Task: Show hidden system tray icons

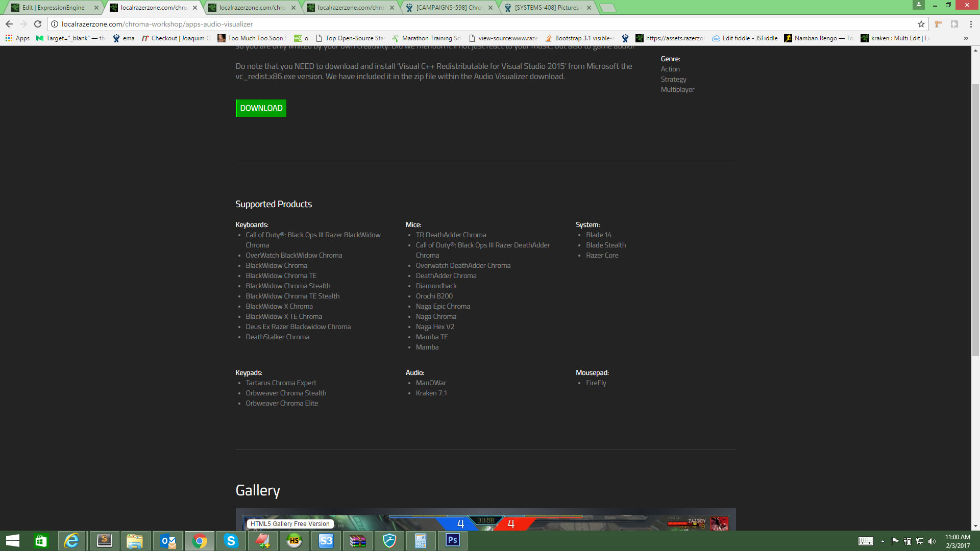Action: [x=883, y=541]
